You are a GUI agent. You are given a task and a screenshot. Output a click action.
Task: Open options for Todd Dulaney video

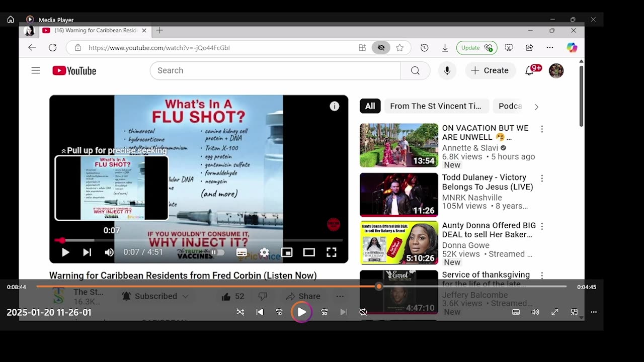coord(542,178)
